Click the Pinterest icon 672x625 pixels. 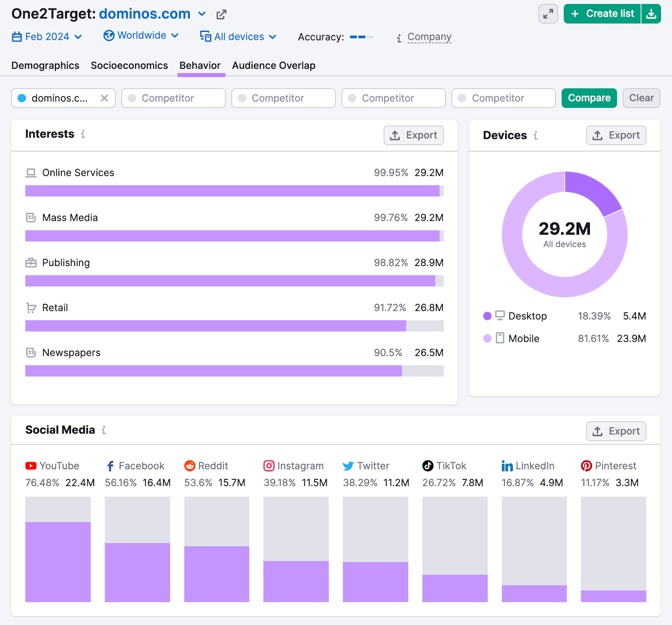coord(586,466)
